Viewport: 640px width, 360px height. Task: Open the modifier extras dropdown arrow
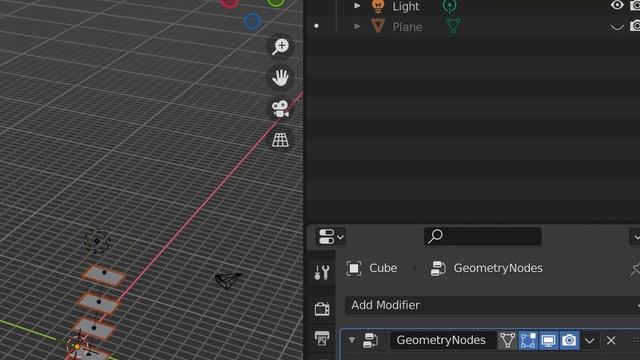point(589,340)
